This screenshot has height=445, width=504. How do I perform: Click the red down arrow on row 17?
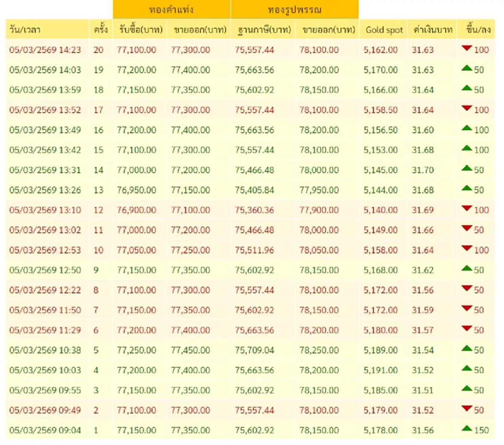point(467,109)
